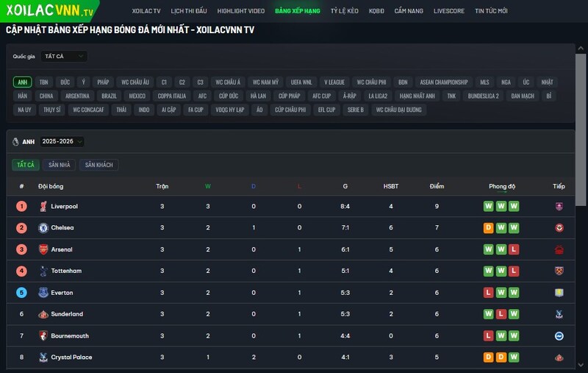Click rank 5 blue badge for Everton
Image resolution: width=588 pixels, height=373 pixels.
click(x=22, y=293)
